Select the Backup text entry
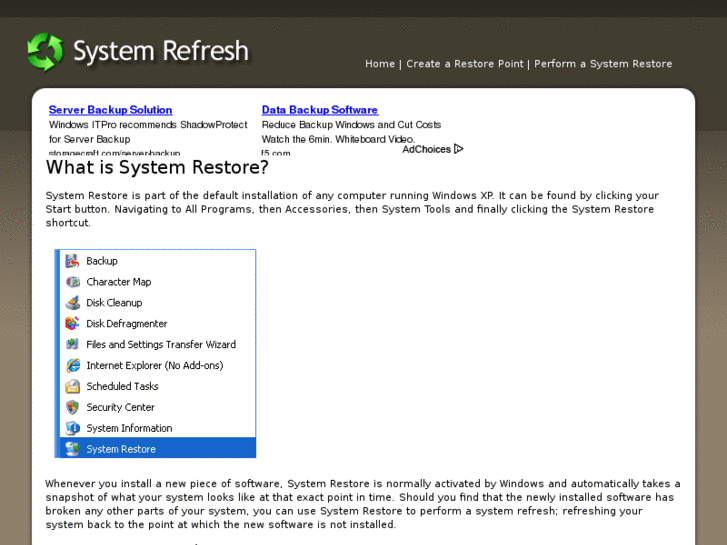 pos(102,261)
